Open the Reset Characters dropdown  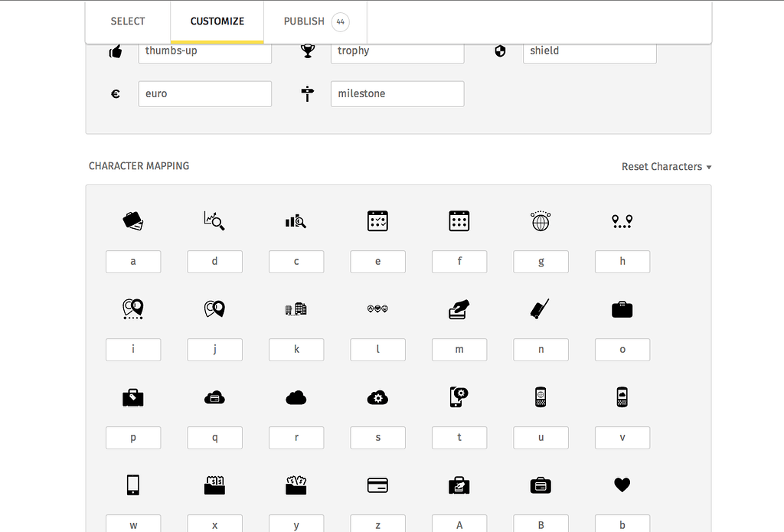(665, 166)
